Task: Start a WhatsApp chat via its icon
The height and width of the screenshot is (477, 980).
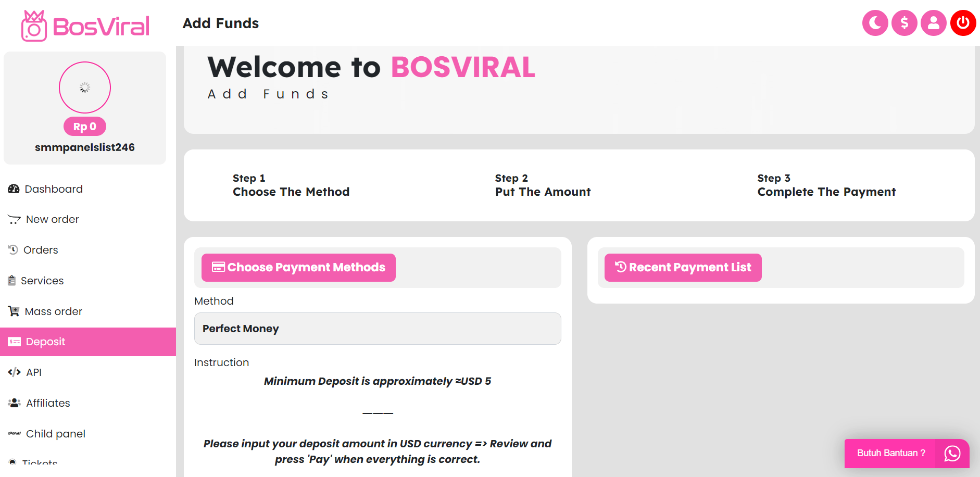Action: tap(952, 454)
